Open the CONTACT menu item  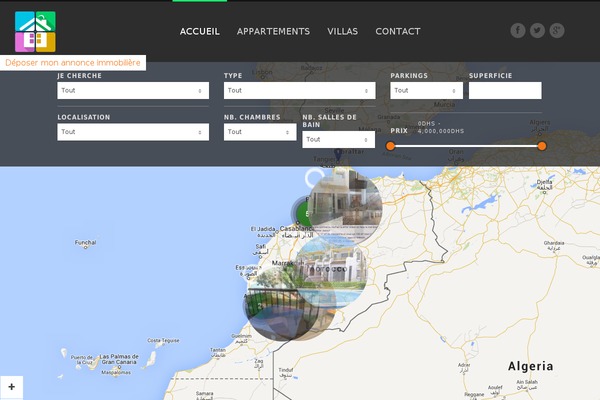(398, 31)
